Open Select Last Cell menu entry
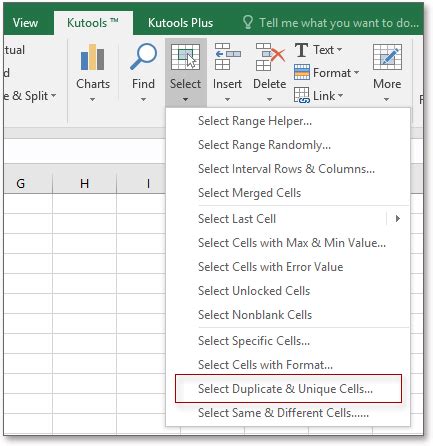This screenshot has height=446, width=433. [x=288, y=219]
